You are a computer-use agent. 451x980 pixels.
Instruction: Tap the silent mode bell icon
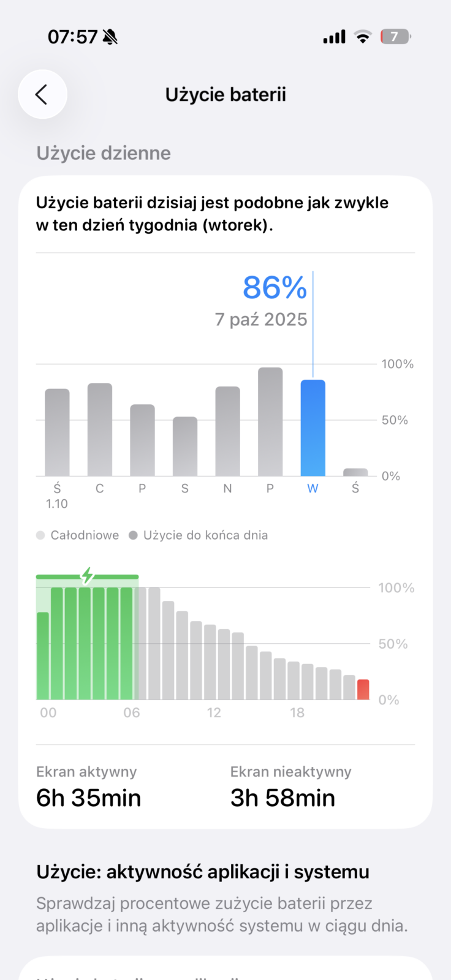[x=110, y=37]
